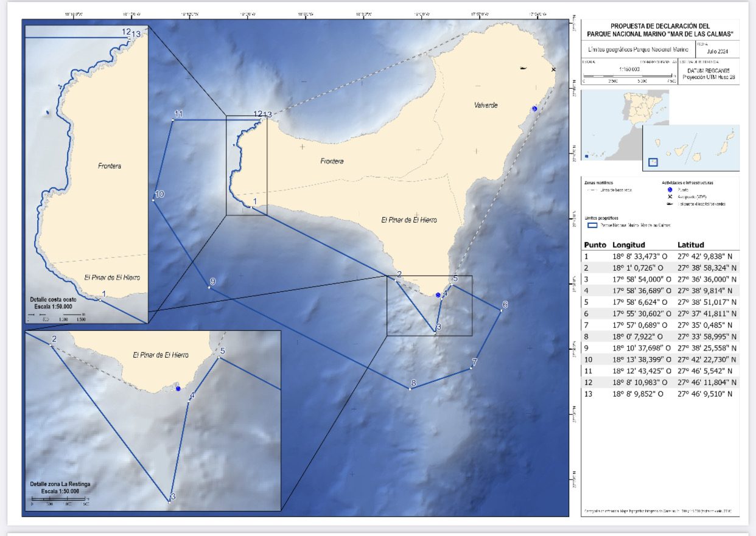Screen dimensions: 756x536
Task: Click latitude cell 27° 35' 0,485" N
Action: pos(704,325)
